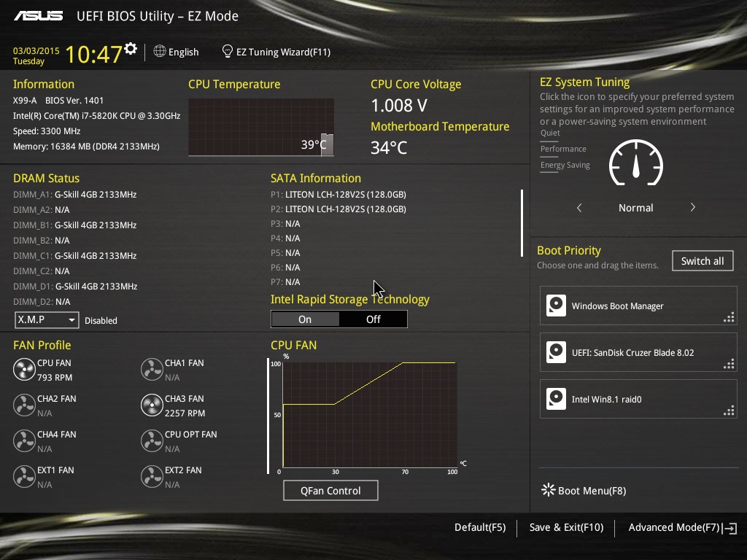This screenshot has width=747, height=560.
Task: Click drag handle on Intel Win8.1 raid0
Action: point(729,411)
